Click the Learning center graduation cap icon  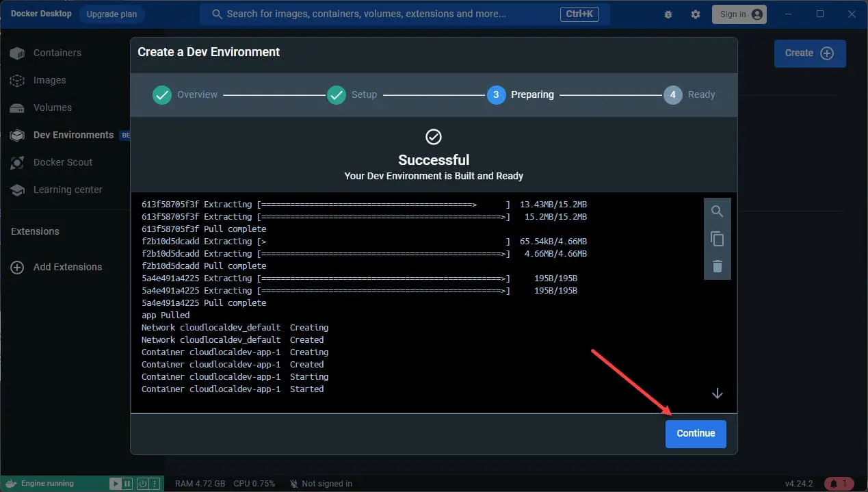coord(17,190)
